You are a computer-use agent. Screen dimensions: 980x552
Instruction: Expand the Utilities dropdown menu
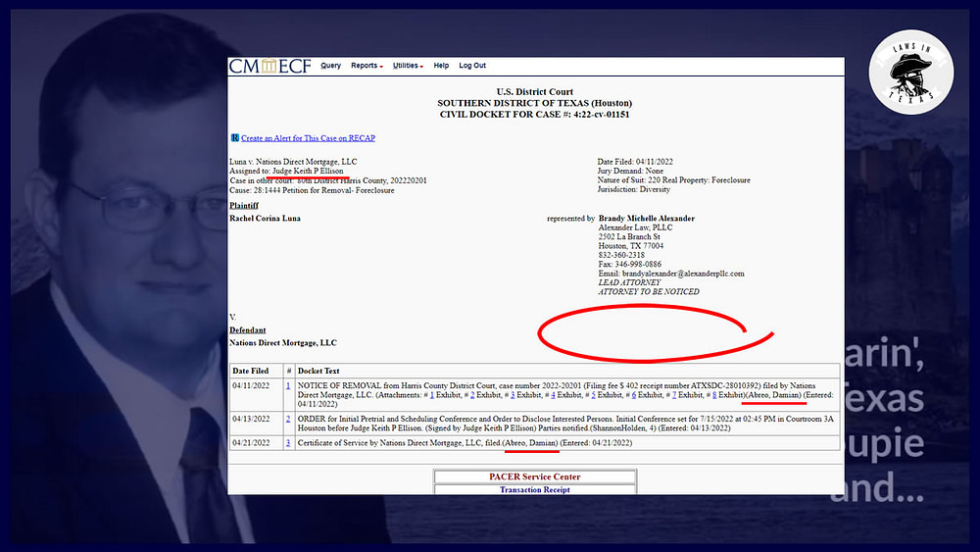coord(408,66)
